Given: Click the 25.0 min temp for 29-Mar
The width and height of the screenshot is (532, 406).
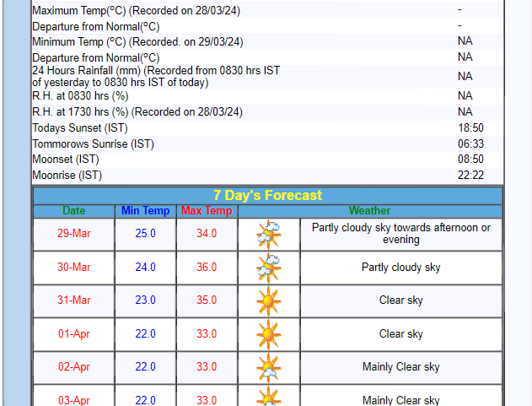Looking at the screenshot, I should [145, 234].
